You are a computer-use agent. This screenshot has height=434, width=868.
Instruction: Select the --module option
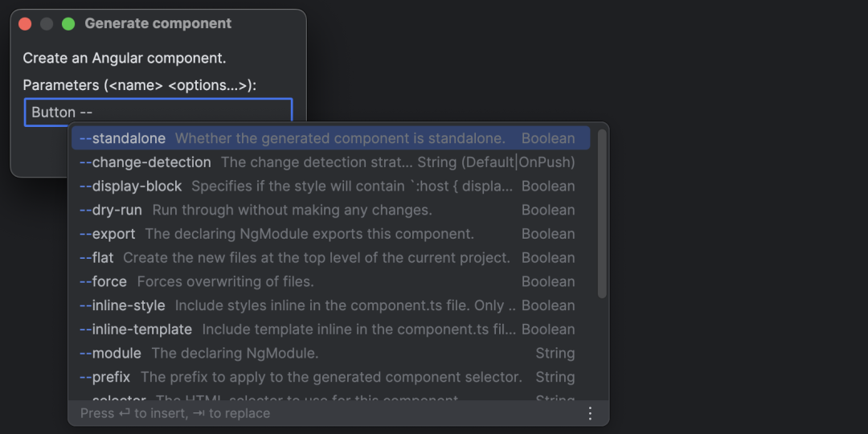(110, 353)
